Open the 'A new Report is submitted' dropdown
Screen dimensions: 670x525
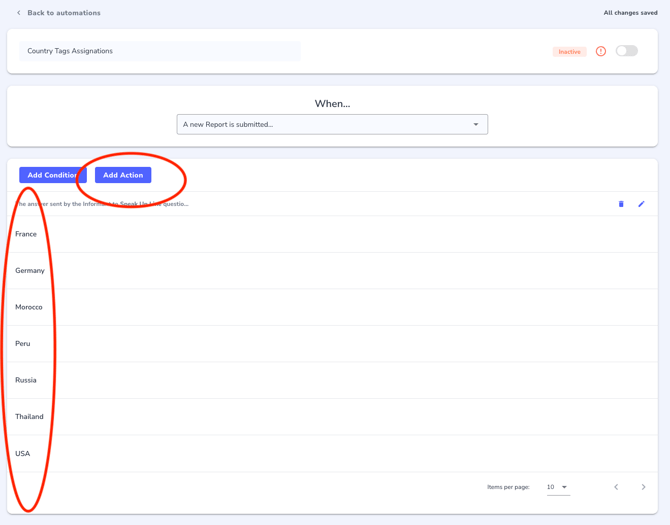click(331, 125)
